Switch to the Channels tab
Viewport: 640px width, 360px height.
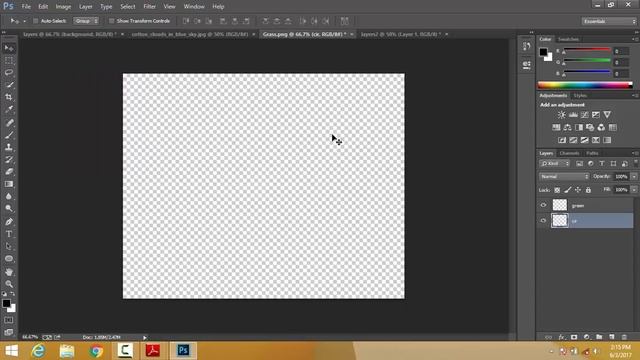point(569,153)
